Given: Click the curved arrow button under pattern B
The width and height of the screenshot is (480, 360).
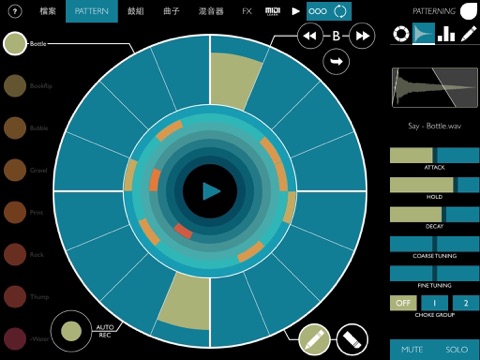Looking at the screenshot, I should click(x=336, y=62).
